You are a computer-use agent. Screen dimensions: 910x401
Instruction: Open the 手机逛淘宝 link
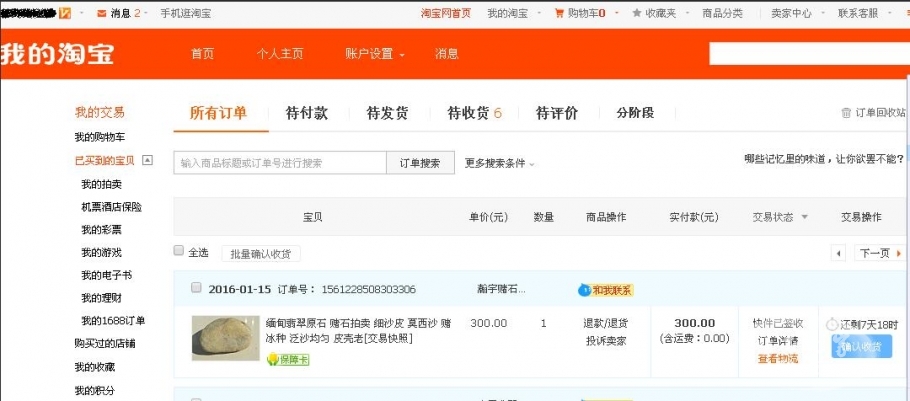(186, 13)
